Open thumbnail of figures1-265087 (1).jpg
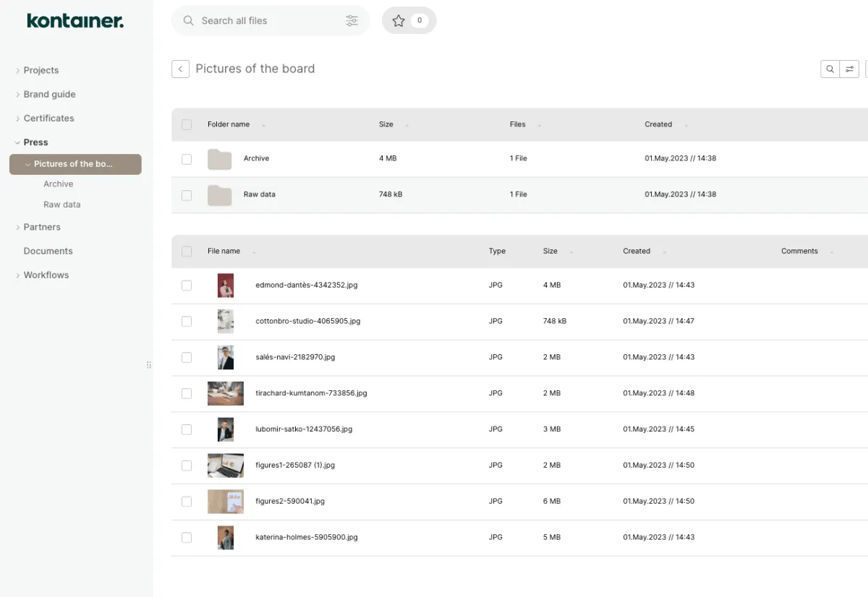868x597 pixels. [226, 465]
